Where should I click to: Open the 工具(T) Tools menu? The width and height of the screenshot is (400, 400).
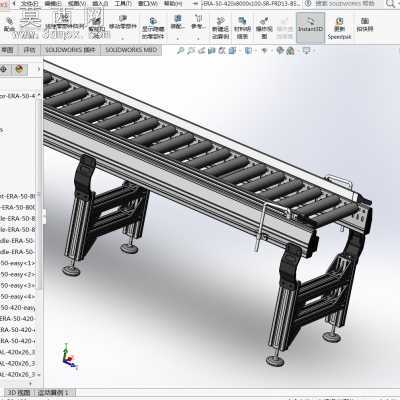click(x=123, y=4)
